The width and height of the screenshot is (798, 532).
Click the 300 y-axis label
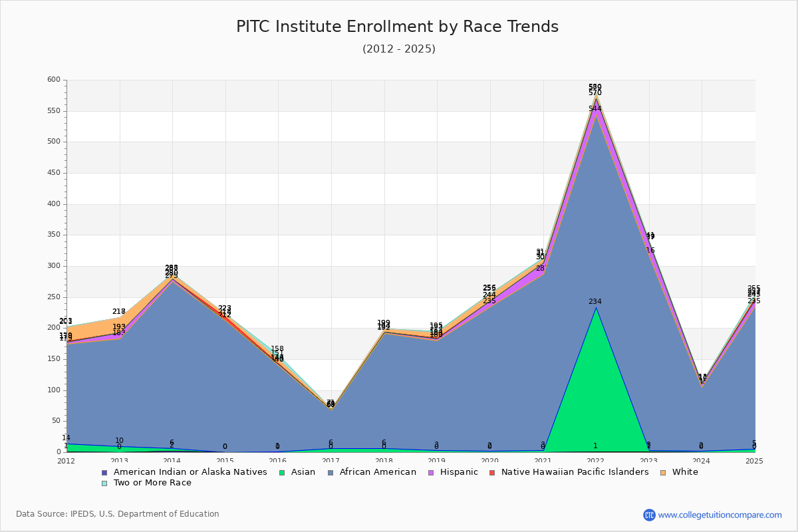pos(54,266)
